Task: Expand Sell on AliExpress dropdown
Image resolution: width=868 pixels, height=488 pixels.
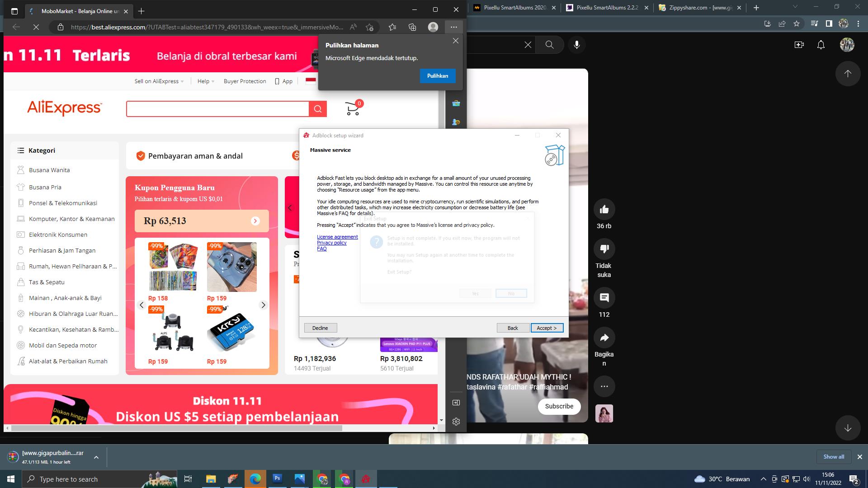Action: click(159, 81)
